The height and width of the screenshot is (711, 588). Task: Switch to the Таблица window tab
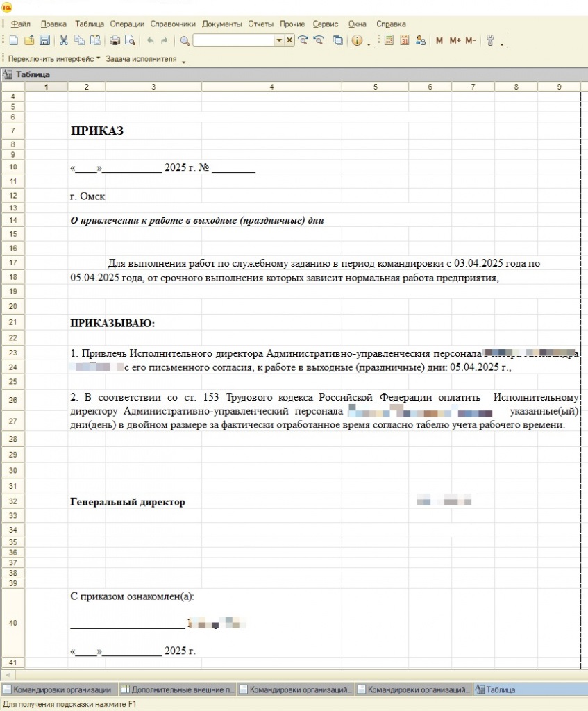pos(530,689)
